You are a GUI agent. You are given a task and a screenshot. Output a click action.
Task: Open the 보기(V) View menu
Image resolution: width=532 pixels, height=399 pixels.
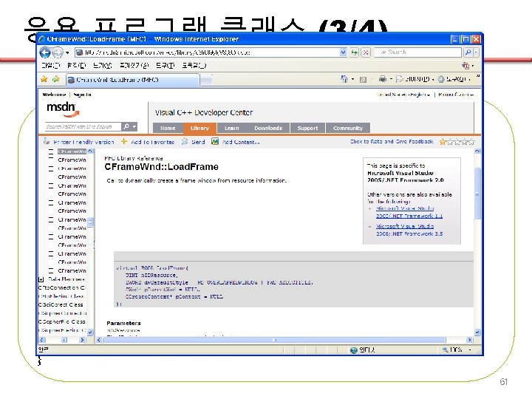tap(102, 65)
